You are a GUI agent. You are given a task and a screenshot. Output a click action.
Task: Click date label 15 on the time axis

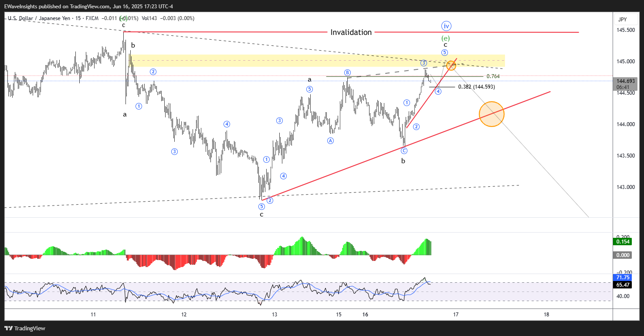pyautogui.click(x=339, y=315)
